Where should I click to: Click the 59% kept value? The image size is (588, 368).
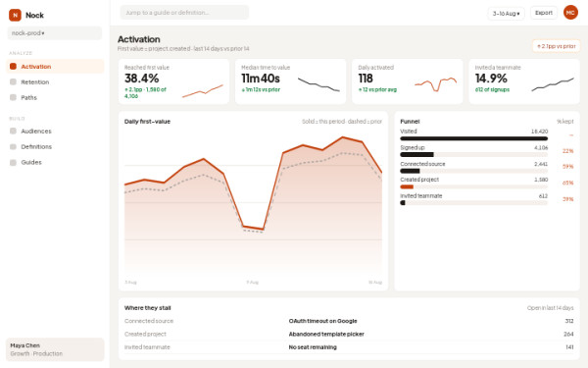[x=567, y=167]
